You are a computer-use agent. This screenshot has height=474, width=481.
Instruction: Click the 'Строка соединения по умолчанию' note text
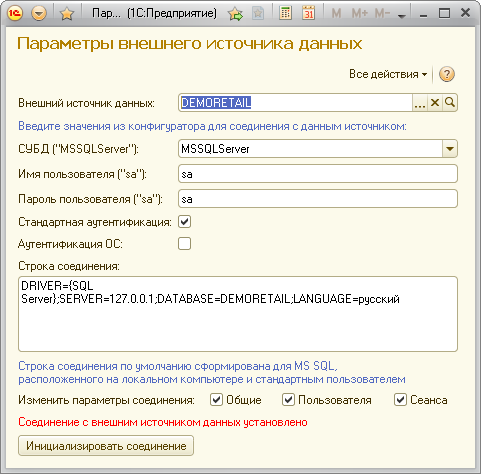[x=212, y=373]
